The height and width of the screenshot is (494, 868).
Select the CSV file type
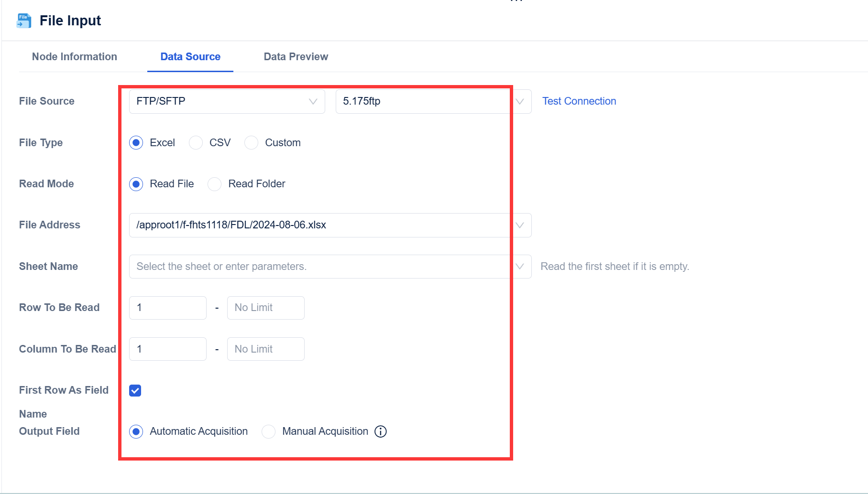(196, 143)
